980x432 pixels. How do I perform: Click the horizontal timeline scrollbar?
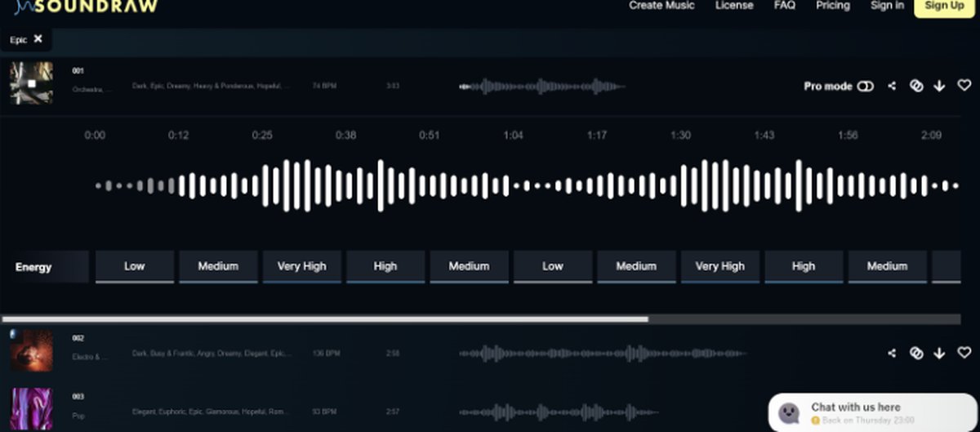click(325, 319)
